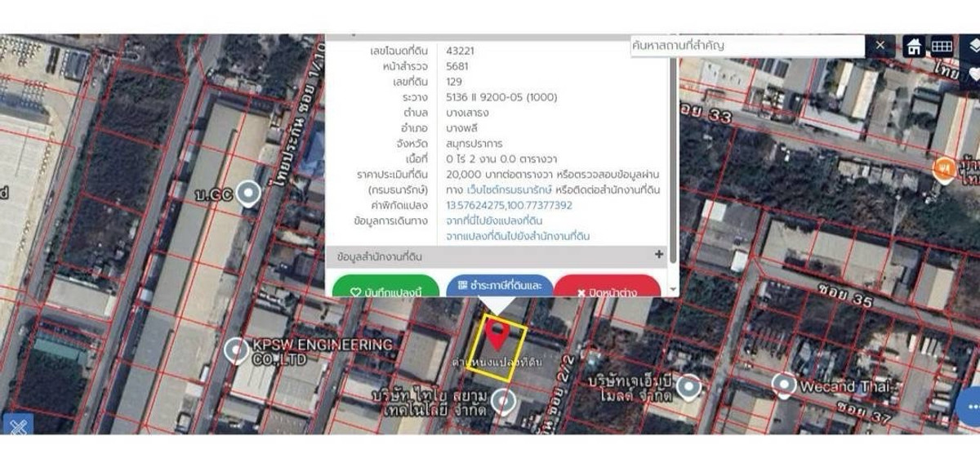Click the red parcel location pin
Image resolution: width=980 pixels, height=450 pixels.
click(x=497, y=335)
